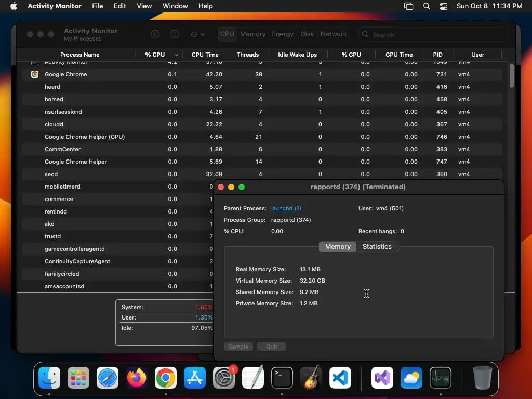This screenshot has width=532, height=399.
Task: Open Visual Studio Code from the Dock
Action: pos(340,378)
